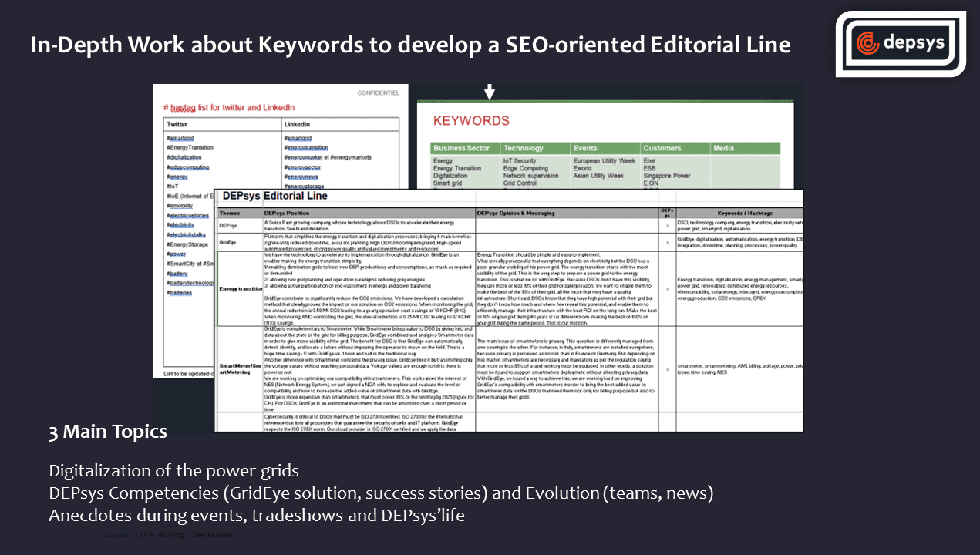Click the #energynews LinkedIn hashtag

click(x=301, y=177)
